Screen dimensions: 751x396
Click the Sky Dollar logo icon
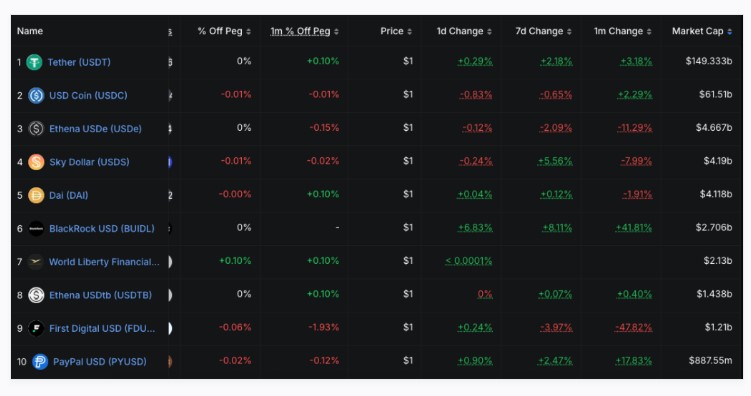click(x=36, y=162)
